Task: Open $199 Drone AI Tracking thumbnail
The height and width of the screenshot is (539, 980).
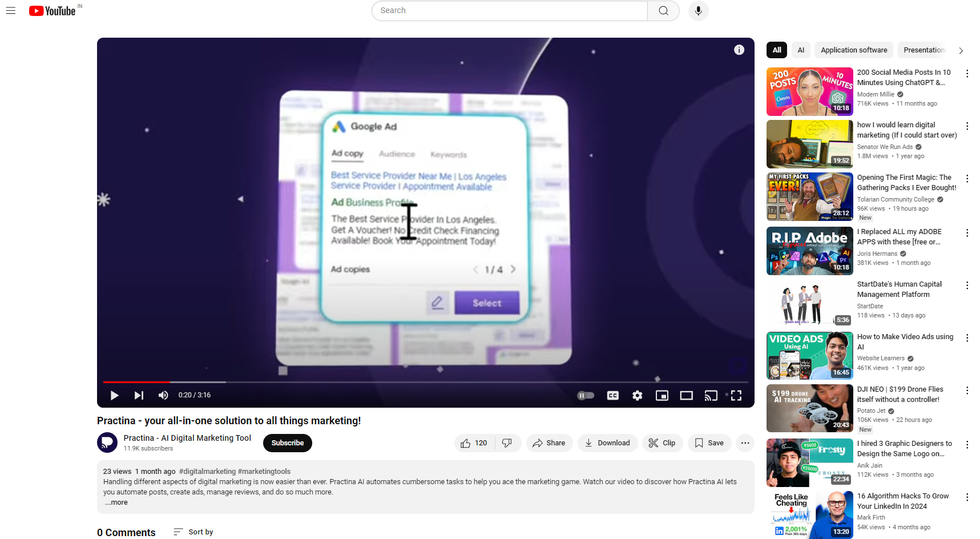Action: click(810, 408)
